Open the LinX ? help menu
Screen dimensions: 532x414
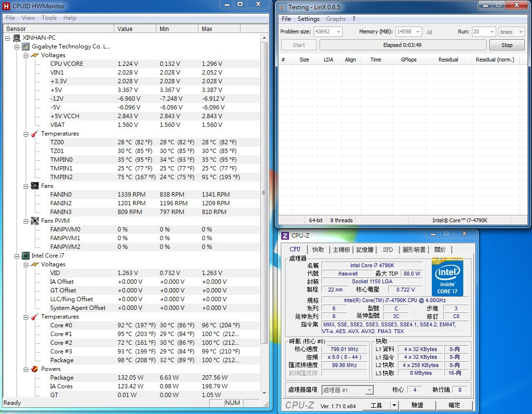tap(354, 19)
